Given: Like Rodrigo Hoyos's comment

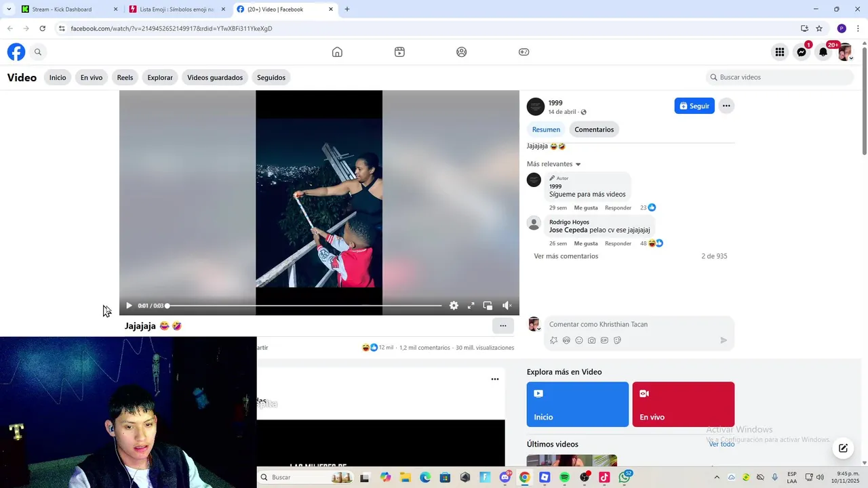Looking at the screenshot, I should pos(586,243).
